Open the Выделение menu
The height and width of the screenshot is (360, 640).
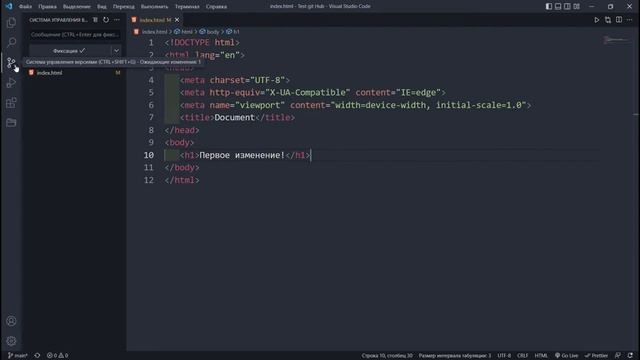point(77,7)
